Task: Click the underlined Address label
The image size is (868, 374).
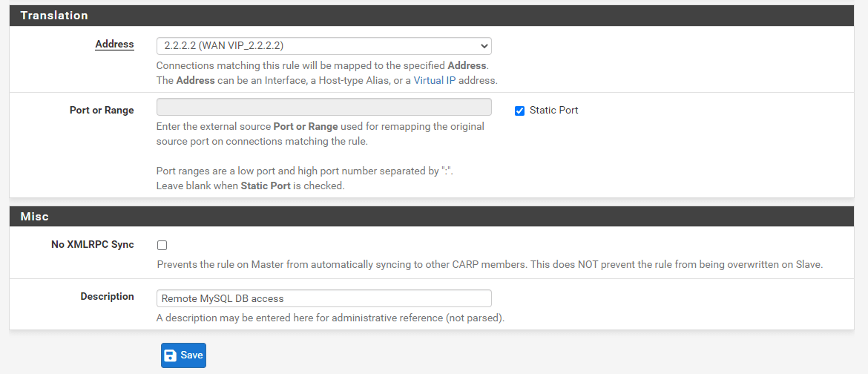Action: pos(114,44)
